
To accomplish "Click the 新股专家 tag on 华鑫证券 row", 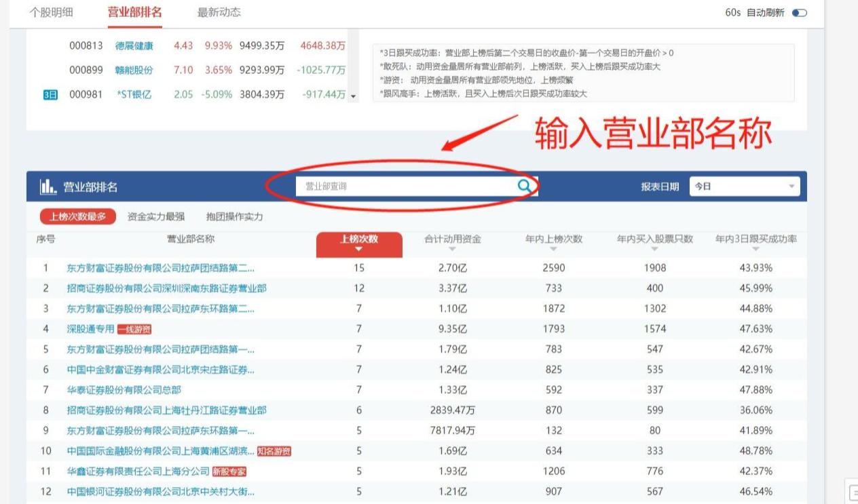I will pyautogui.click(x=229, y=471).
